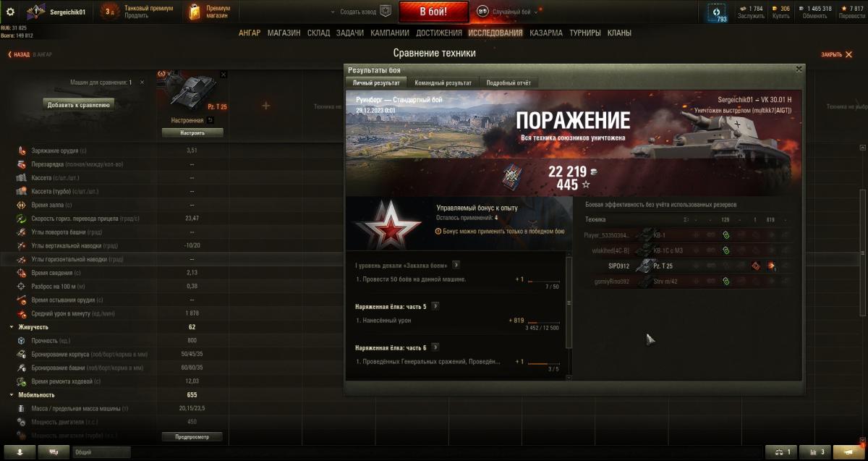
Task: Remove Pz. T 25 from comparison
Action: pyautogui.click(x=224, y=75)
